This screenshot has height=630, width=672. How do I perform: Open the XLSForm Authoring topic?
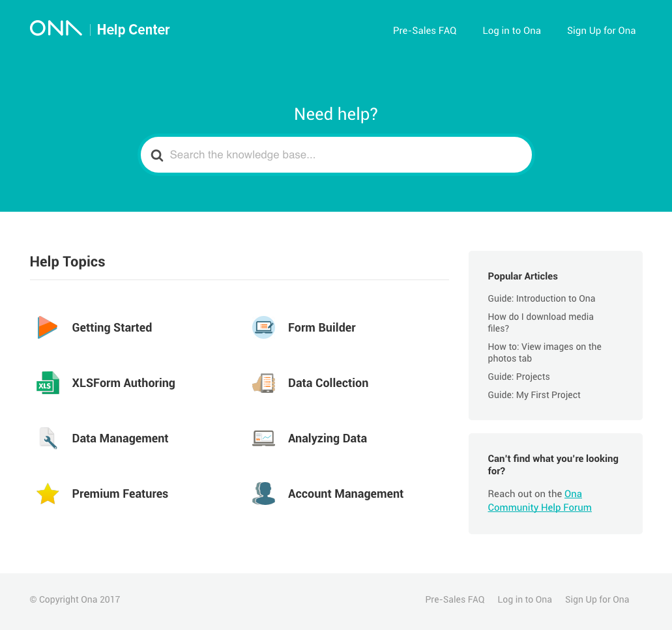pos(123,383)
